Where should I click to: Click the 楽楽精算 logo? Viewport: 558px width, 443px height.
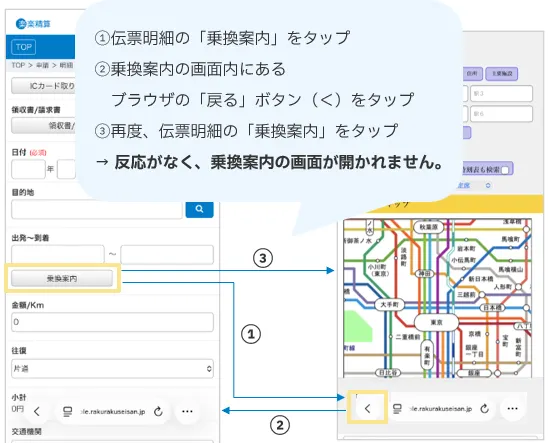click(33, 24)
